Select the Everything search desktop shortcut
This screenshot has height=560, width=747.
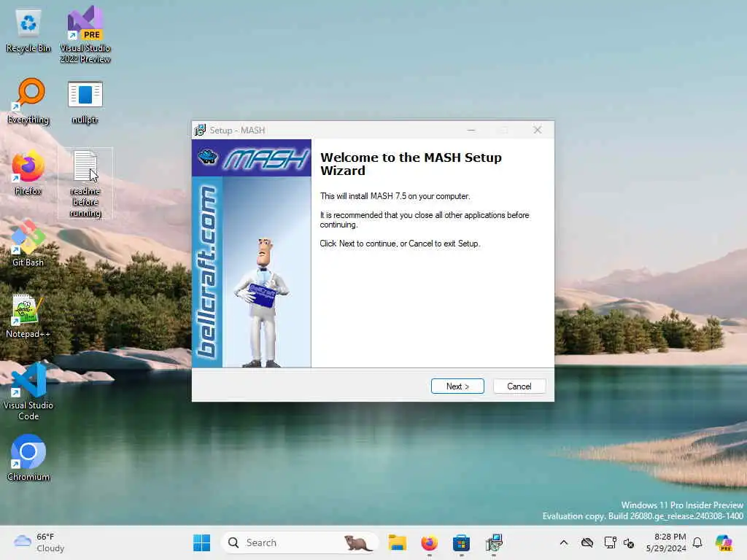[28, 101]
